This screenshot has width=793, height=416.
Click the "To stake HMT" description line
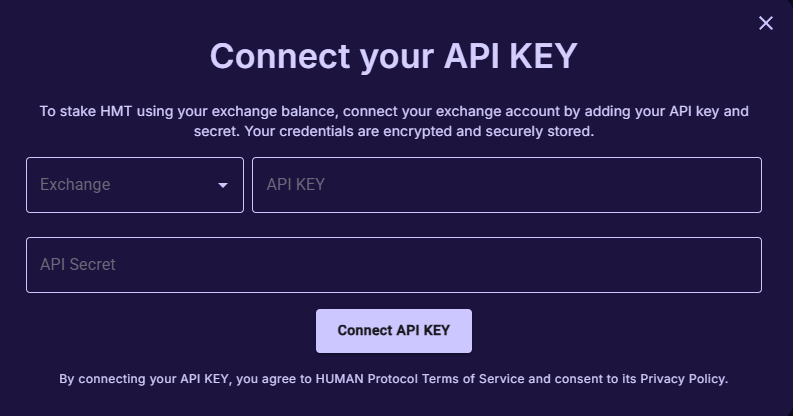[393, 111]
